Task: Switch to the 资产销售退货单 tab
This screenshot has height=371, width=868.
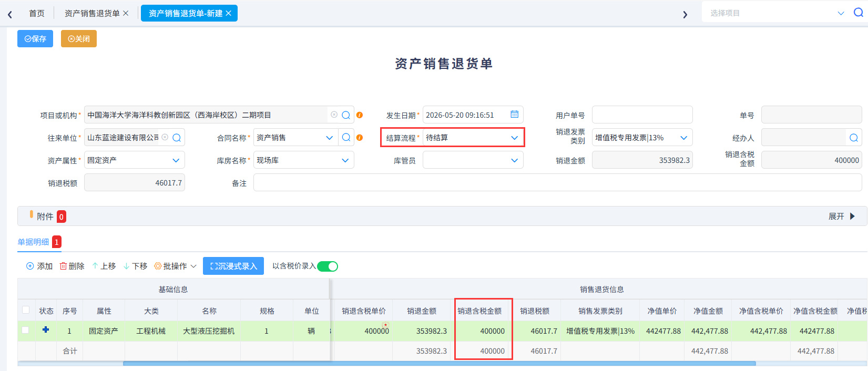Action: pyautogui.click(x=92, y=13)
